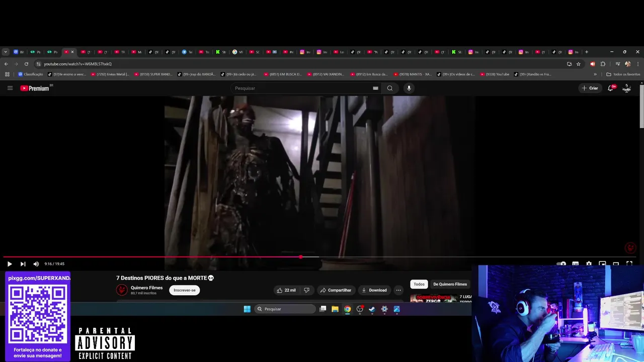The image size is (644, 362).
Task: Open the on-screen keyboard in search box
Action: [x=375, y=88]
